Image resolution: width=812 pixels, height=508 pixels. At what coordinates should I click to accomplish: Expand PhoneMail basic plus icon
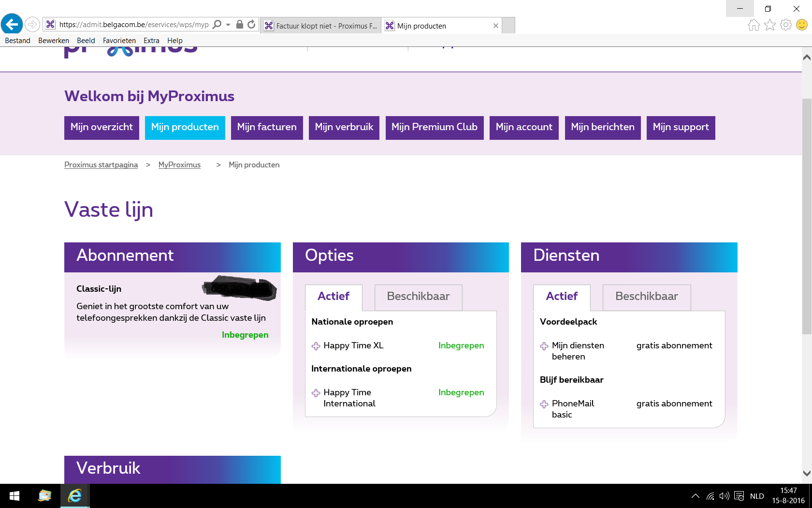point(544,404)
